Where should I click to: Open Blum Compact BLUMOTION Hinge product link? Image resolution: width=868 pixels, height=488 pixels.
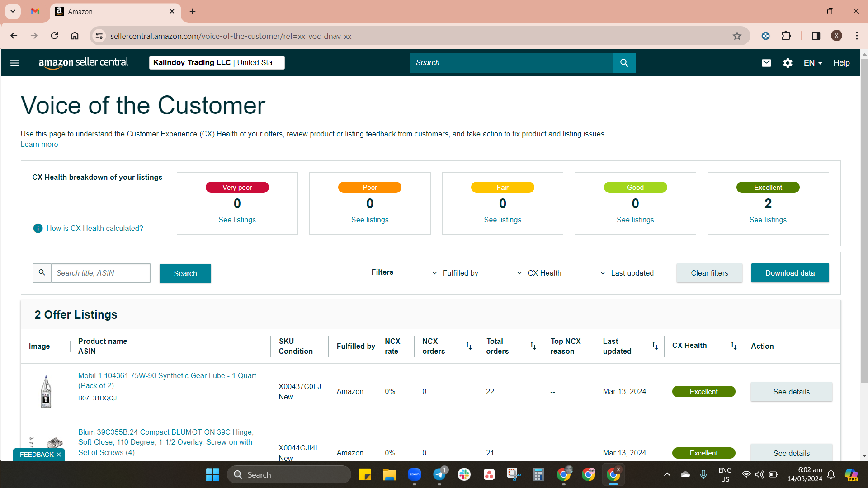(166, 442)
